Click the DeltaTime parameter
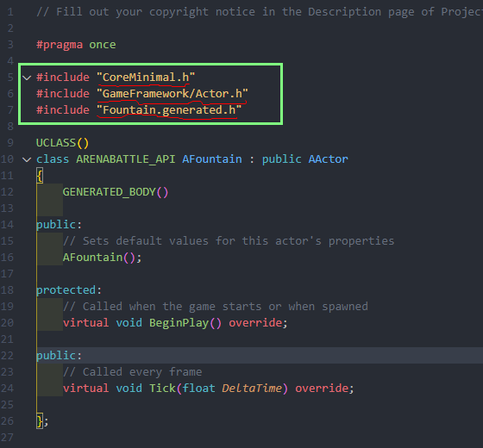The height and width of the screenshot is (448, 483). click(x=252, y=388)
